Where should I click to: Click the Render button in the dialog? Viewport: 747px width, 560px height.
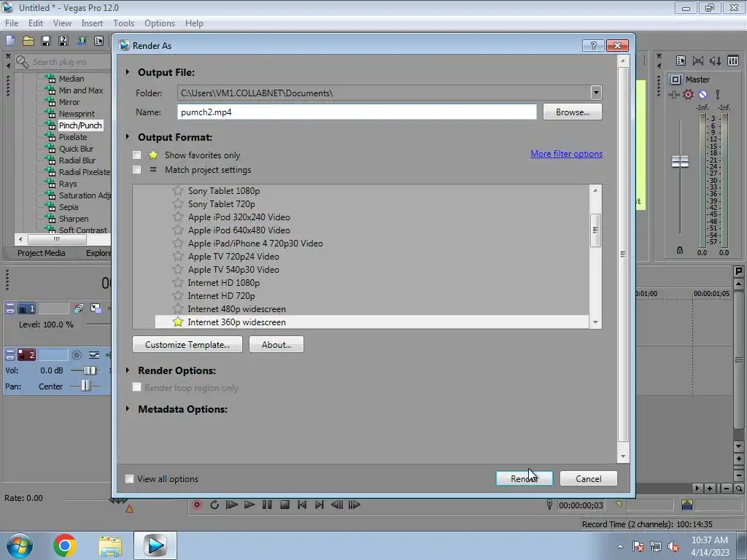[524, 478]
